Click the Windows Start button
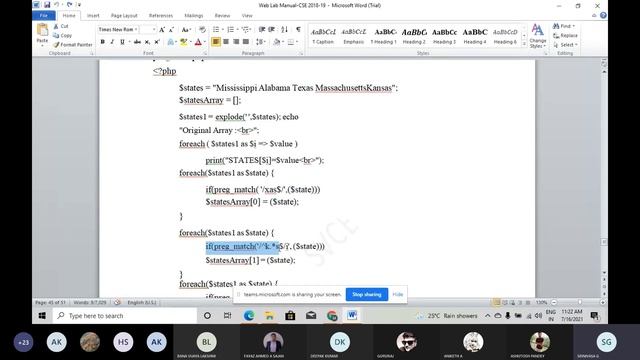The height and width of the screenshot is (360, 640). [42, 316]
